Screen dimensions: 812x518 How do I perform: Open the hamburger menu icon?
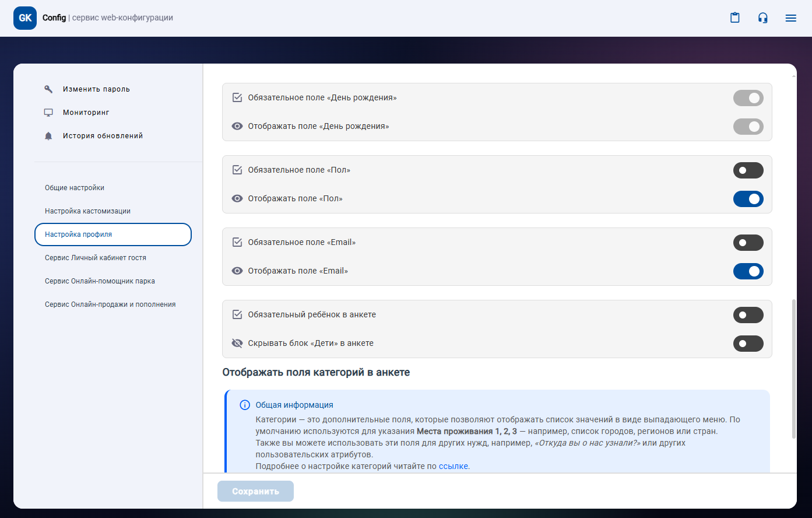tap(790, 18)
